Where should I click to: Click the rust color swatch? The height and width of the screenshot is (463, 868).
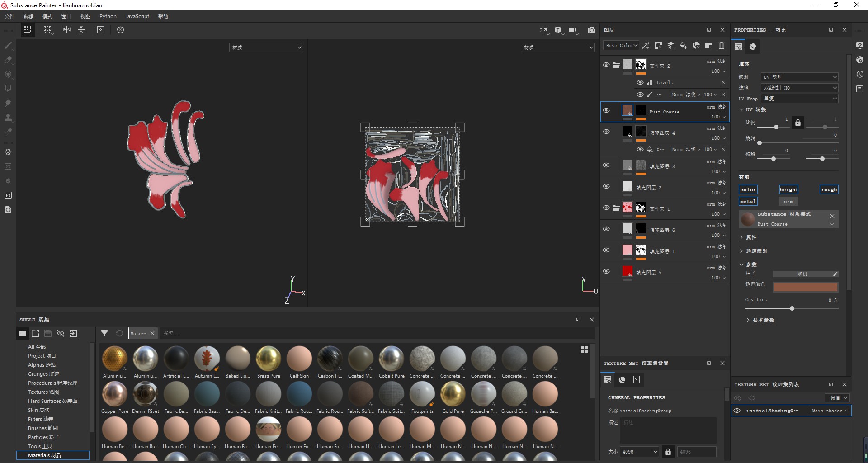(805, 287)
